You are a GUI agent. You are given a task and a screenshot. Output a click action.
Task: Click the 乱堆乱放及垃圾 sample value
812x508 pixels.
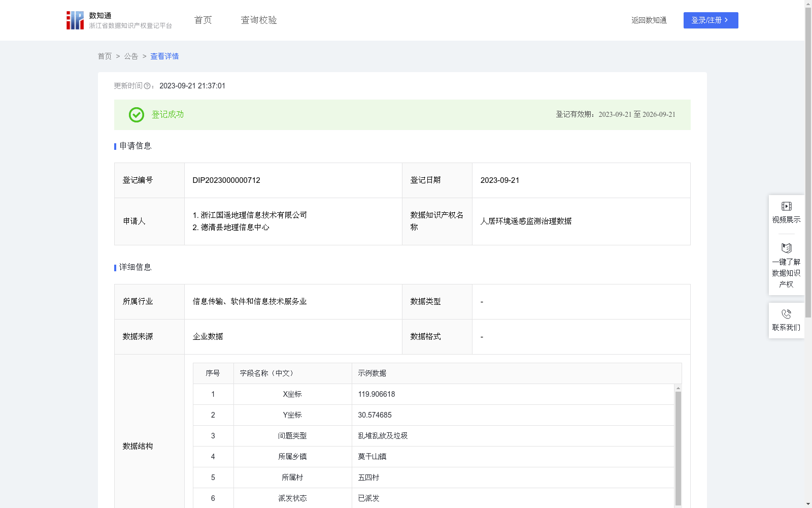(383, 436)
